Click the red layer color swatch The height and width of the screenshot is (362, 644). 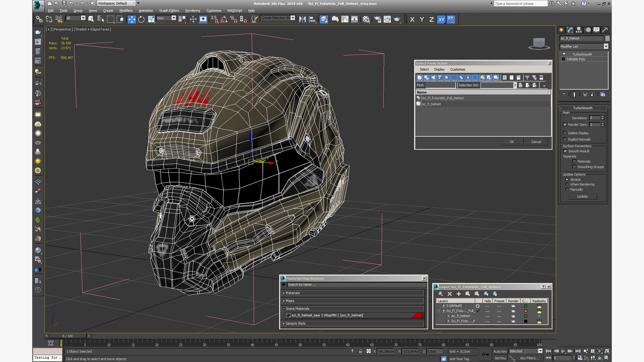526,311
